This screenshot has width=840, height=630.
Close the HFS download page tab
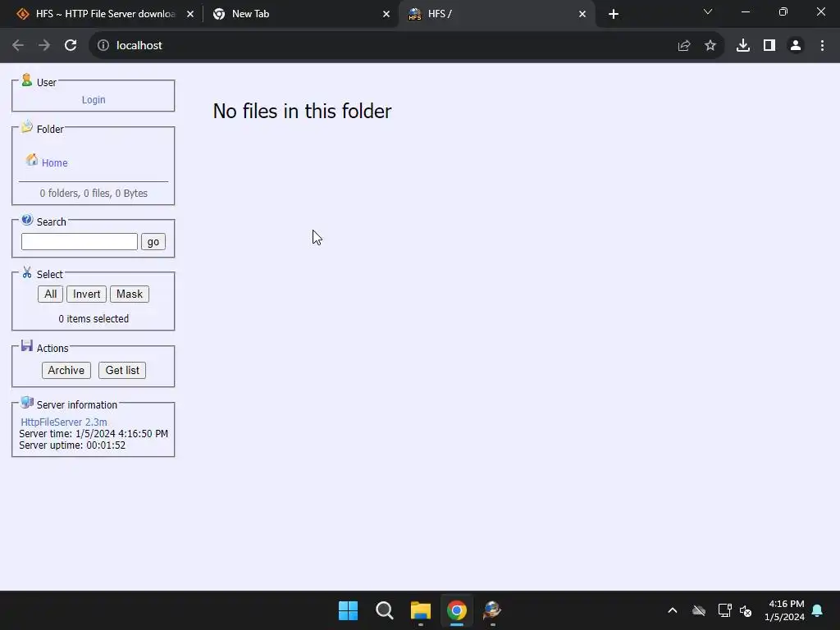click(190, 14)
